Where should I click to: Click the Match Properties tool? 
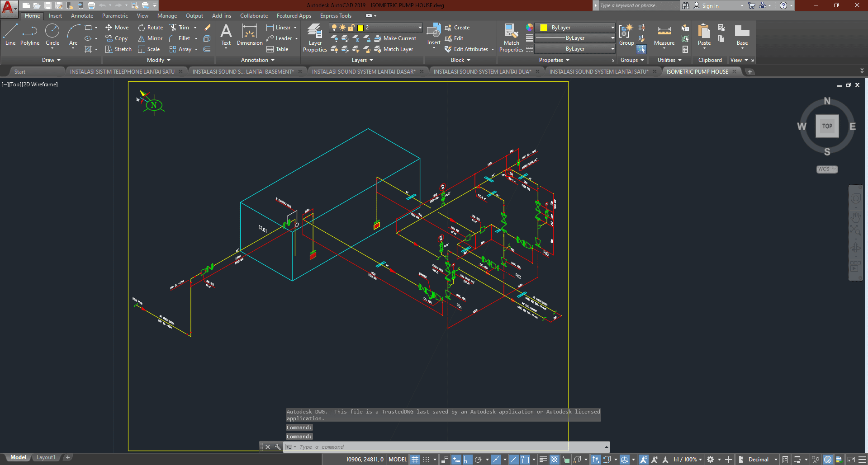(511, 38)
